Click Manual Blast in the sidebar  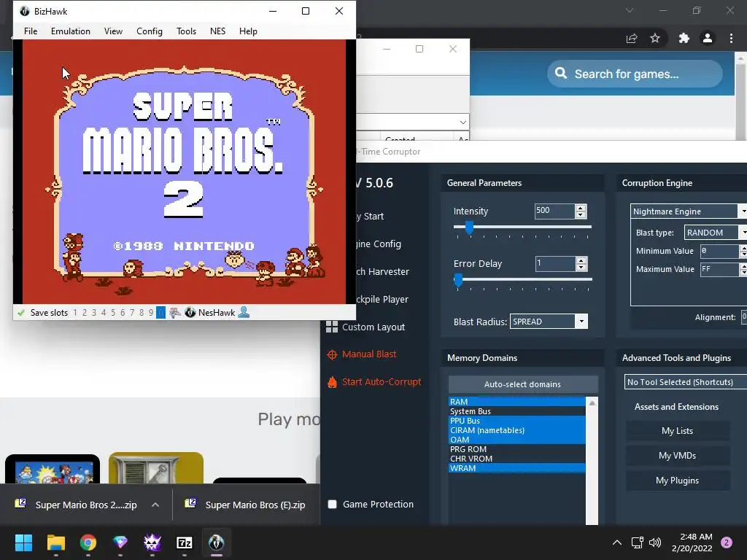point(369,354)
